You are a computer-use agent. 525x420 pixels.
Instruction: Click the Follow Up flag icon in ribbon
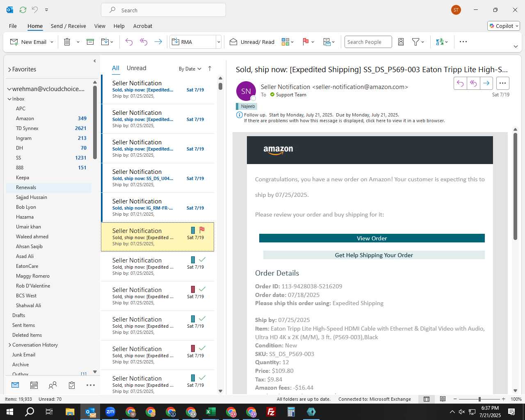[x=306, y=42]
